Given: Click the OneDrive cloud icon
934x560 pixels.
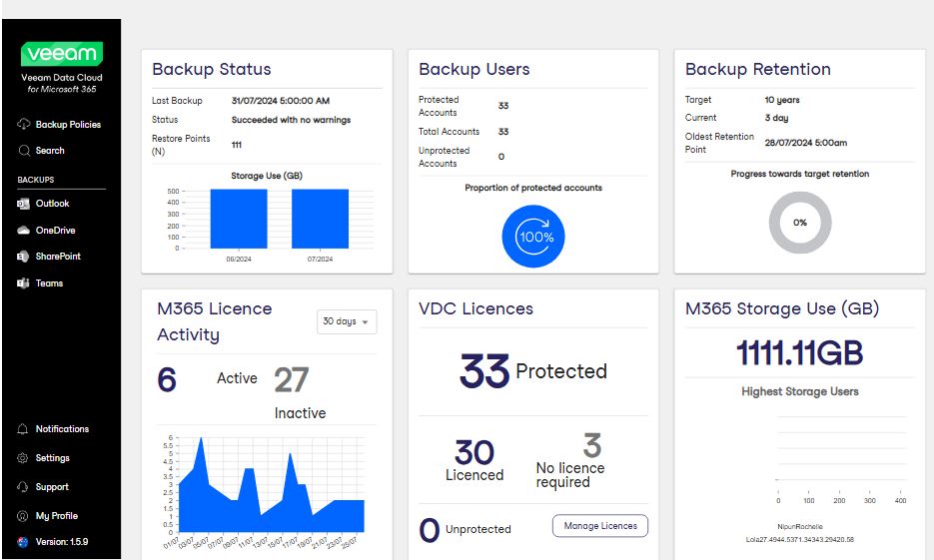Looking at the screenshot, I should (23, 231).
